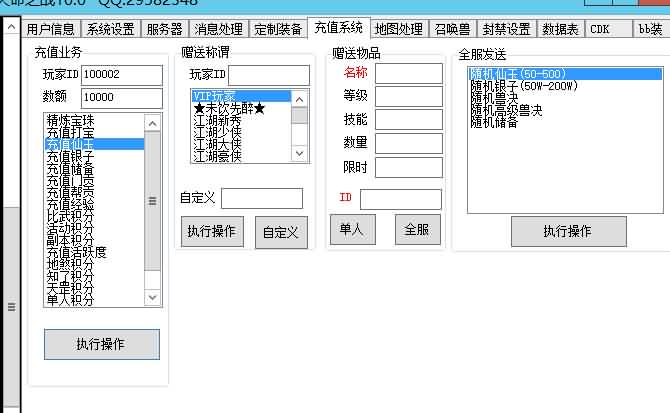
Task: Click the 全服 button
Action: coord(418,230)
